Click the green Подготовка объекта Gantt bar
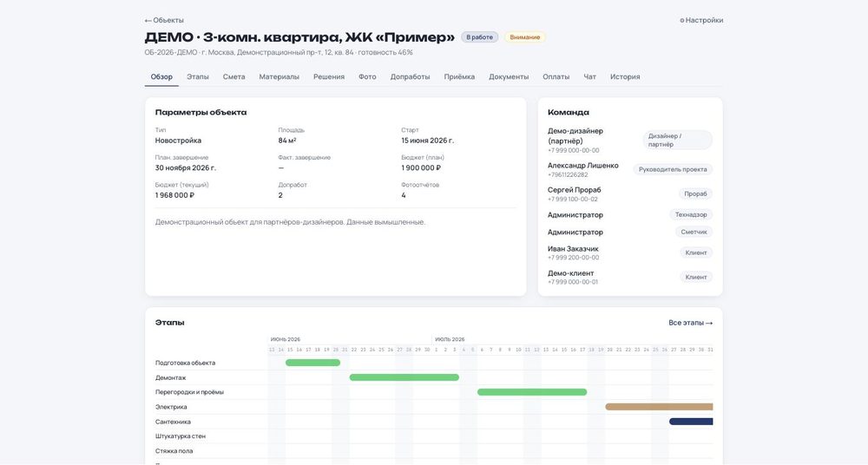Viewport: 868px width, 465px height. click(312, 363)
